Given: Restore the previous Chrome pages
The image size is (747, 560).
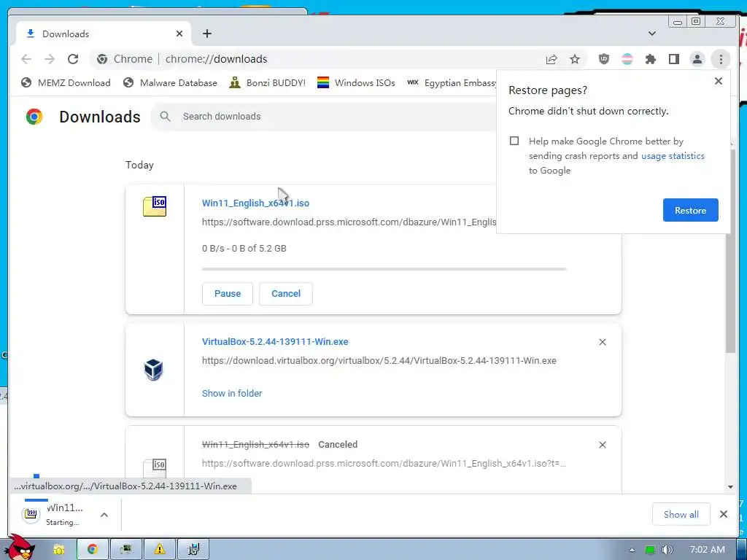Looking at the screenshot, I should pyautogui.click(x=690, y=210).
